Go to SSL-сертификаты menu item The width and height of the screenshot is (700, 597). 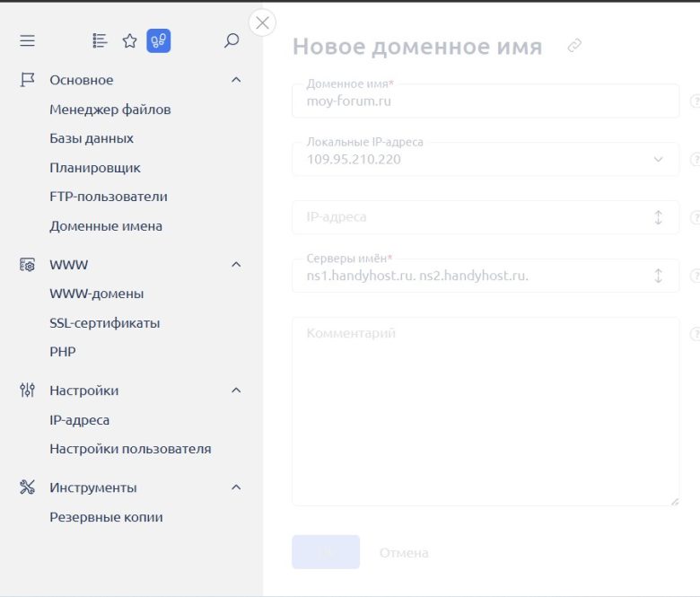[105, 323]
